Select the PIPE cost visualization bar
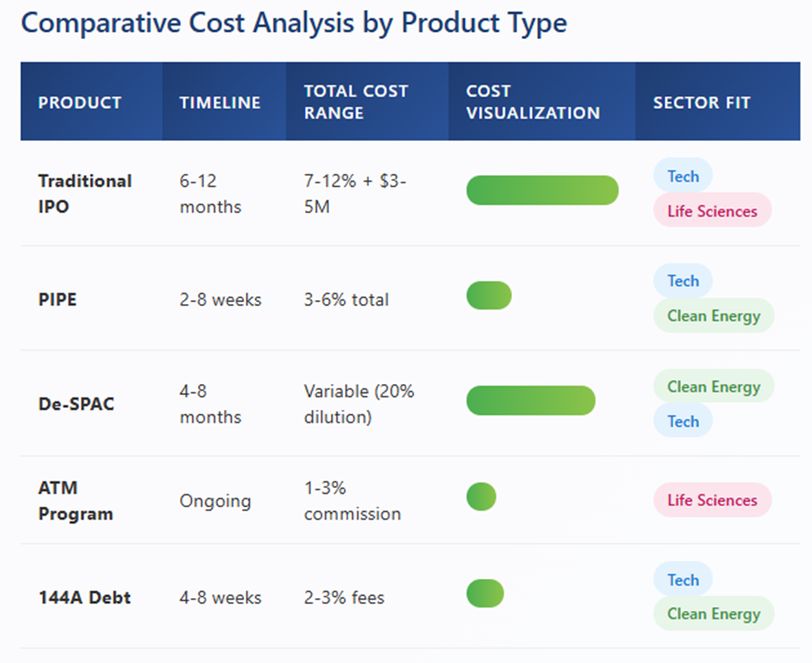The height and width of the screenshot is (663, 812). click(489, 295)
